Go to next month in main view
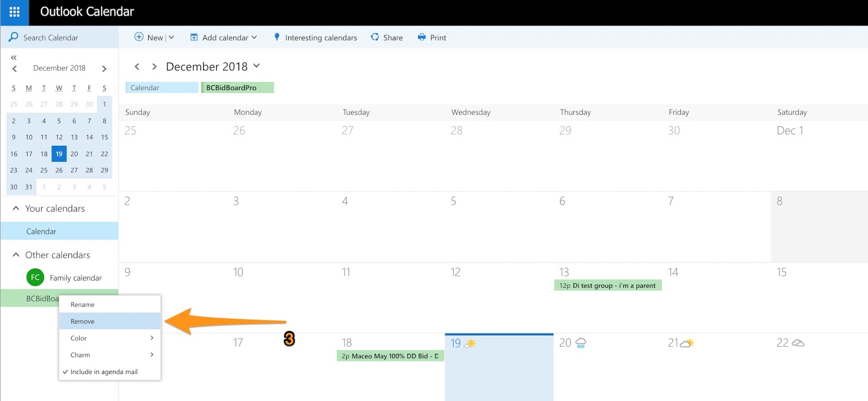Image resolution: width=868 pixels, height=401 pixels. coord(154,66)
